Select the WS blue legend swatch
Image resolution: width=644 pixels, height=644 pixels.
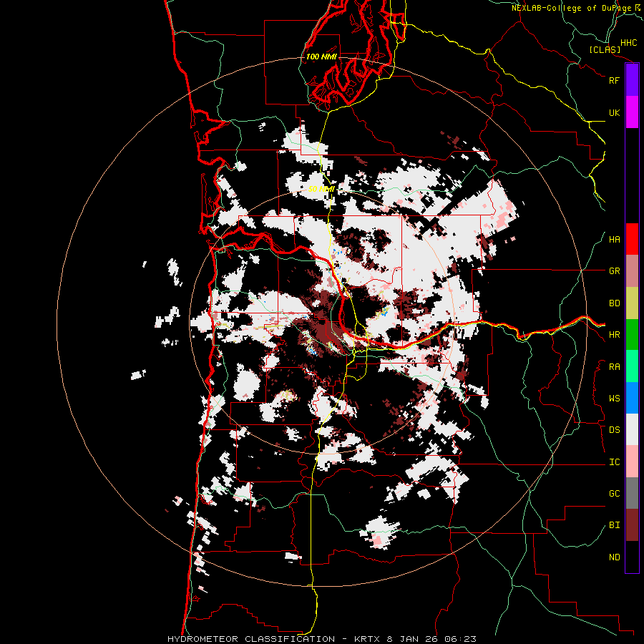pos(632,398)
